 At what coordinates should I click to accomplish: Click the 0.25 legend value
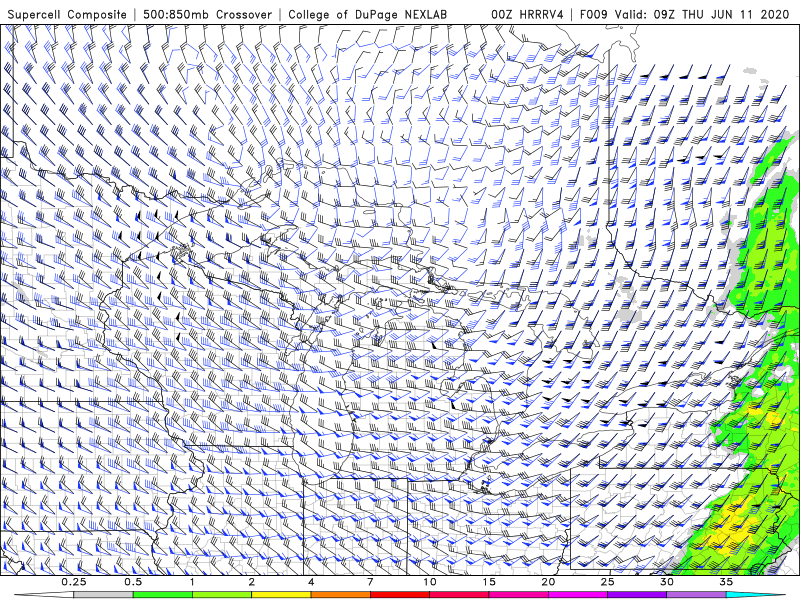click(74, 582)
